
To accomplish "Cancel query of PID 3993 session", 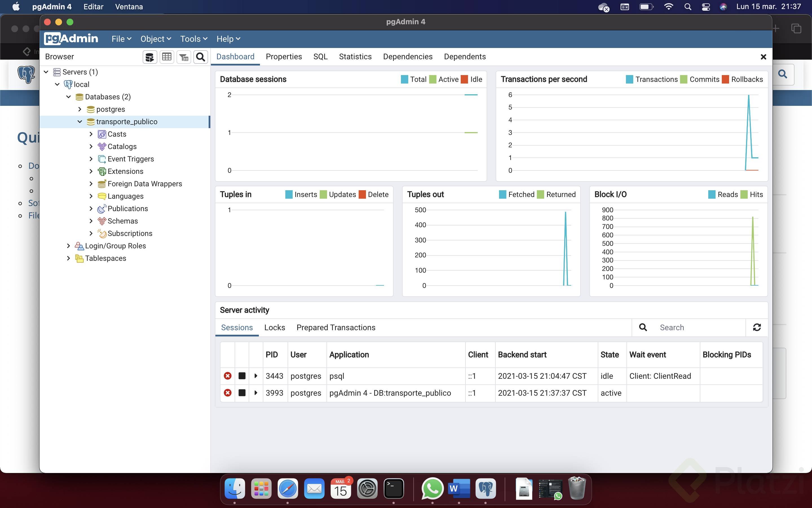I will pos(228,393).
